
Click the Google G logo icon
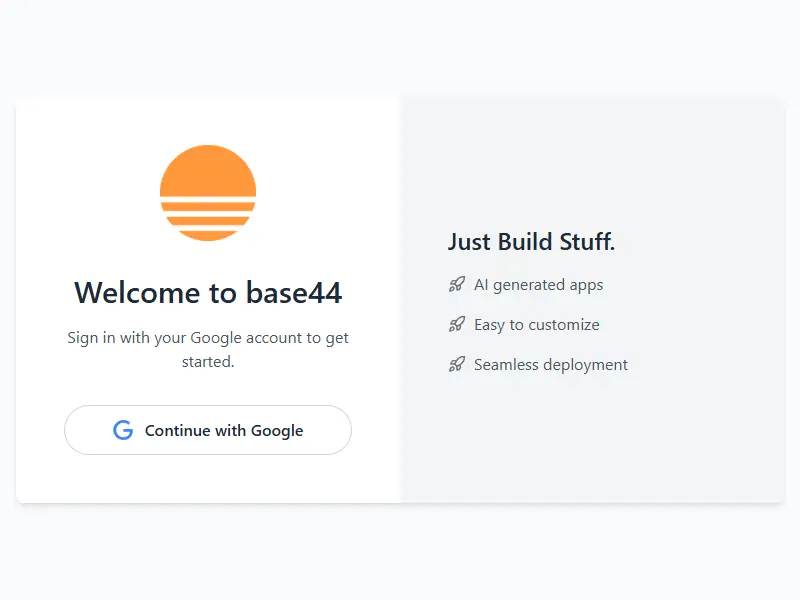(x=123, y=430)
